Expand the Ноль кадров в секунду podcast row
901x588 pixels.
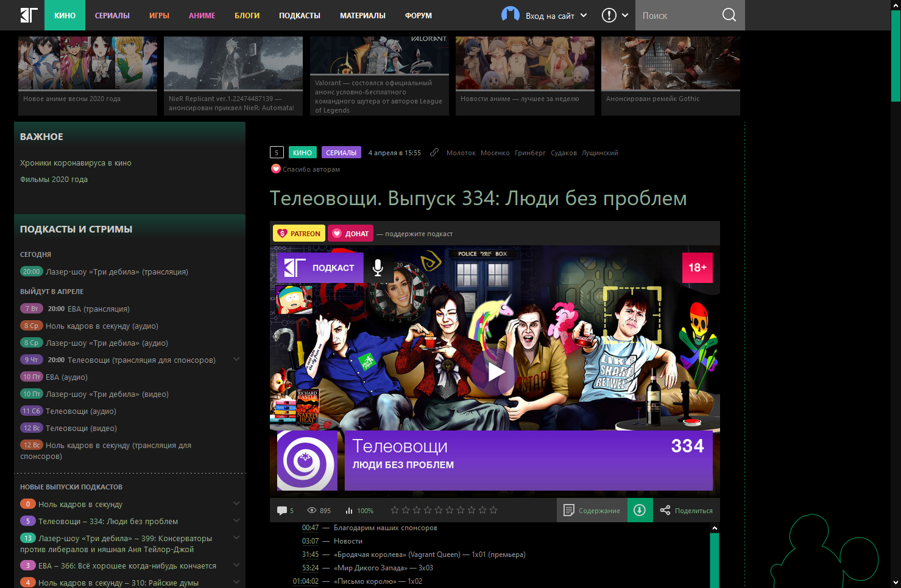pos(236,504)
